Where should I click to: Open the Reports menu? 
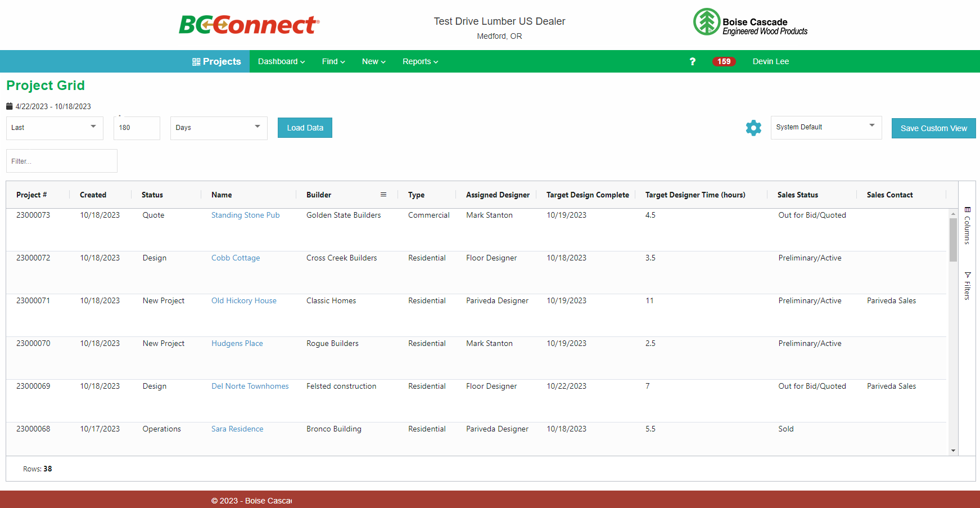(420, 61)
